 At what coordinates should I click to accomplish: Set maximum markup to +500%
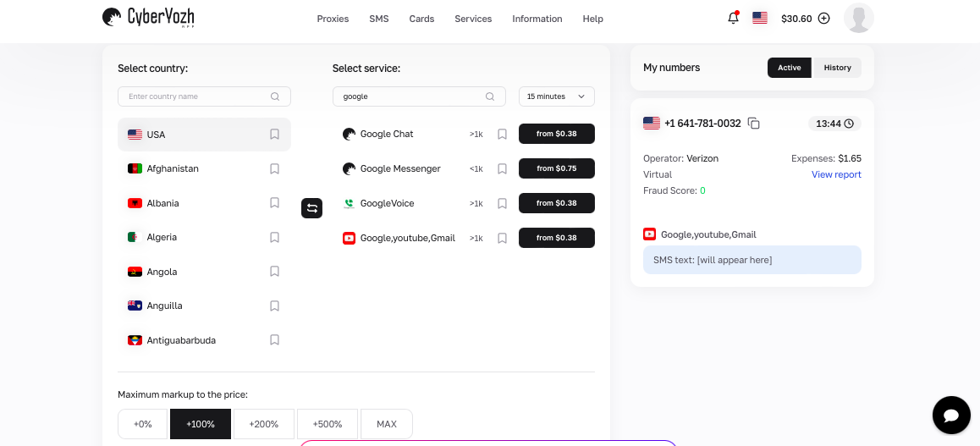(328, 424)
